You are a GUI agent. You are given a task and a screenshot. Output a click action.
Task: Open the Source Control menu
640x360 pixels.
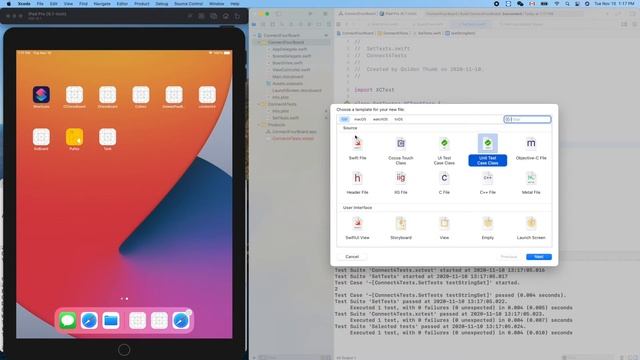click(188, 4)
